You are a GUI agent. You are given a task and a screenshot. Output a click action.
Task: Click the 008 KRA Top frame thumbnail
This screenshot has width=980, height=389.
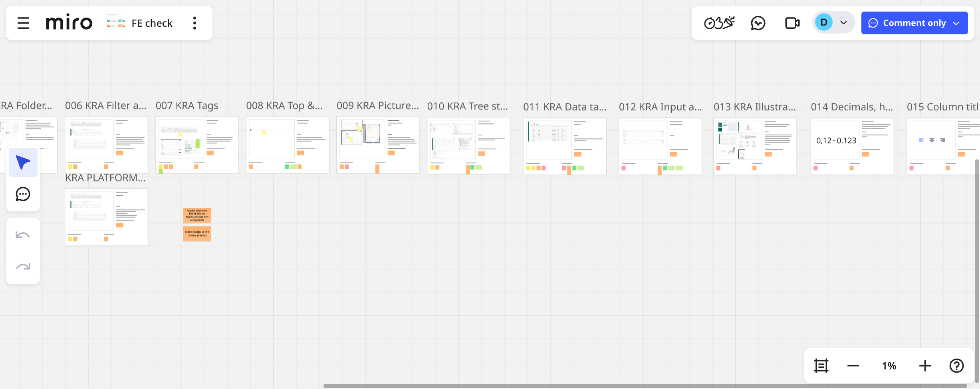click(288, 145)
